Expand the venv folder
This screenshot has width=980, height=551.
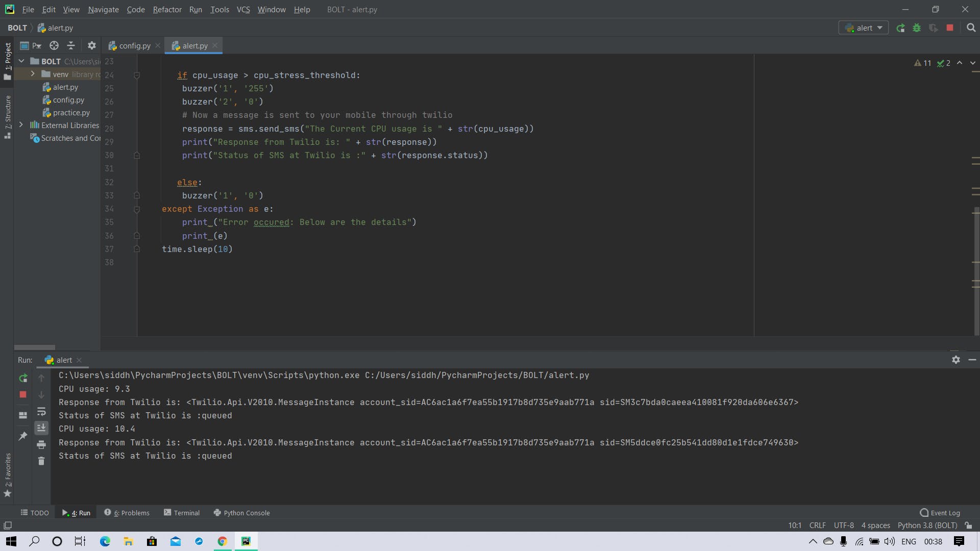tap(33, 74)
